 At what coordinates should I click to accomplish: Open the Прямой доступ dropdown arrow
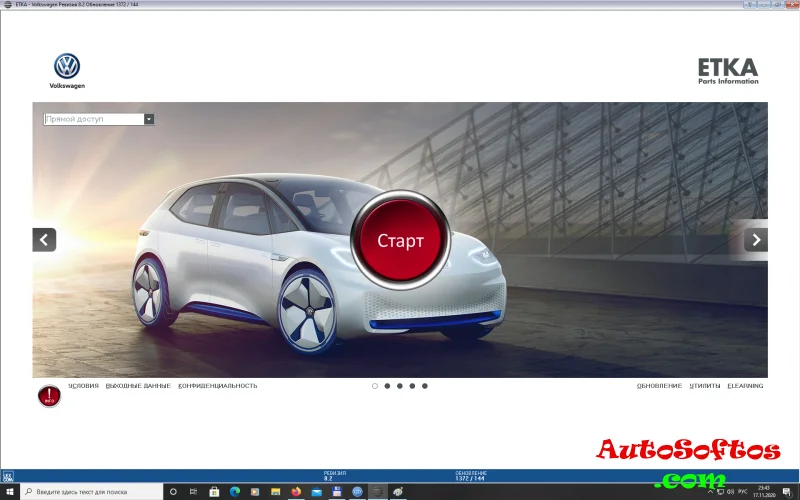(149, 119)
